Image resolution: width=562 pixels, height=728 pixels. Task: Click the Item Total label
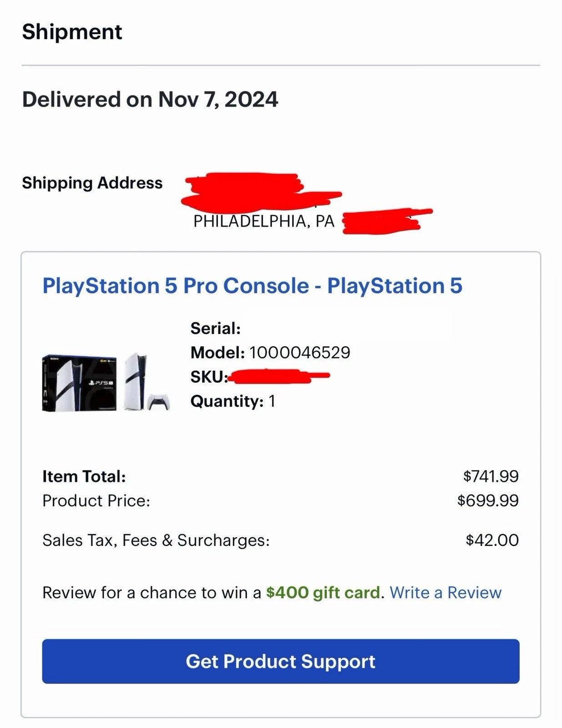(x=84, y=476)
